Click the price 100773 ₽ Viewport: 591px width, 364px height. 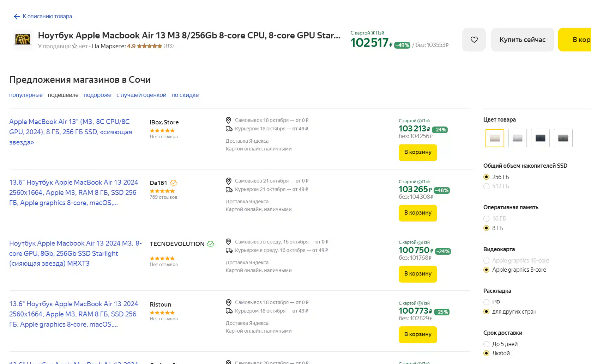coord(415,311)
